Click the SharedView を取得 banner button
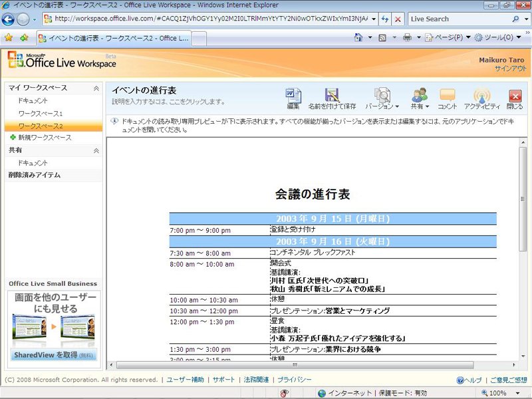Screen dimensions: 532x399 click(x=53, y=355)
